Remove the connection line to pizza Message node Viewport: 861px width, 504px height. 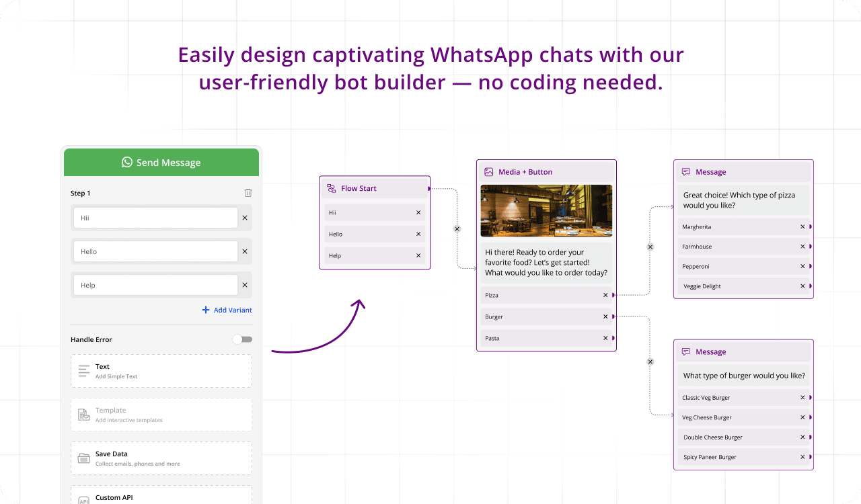[x=650, y=247]
